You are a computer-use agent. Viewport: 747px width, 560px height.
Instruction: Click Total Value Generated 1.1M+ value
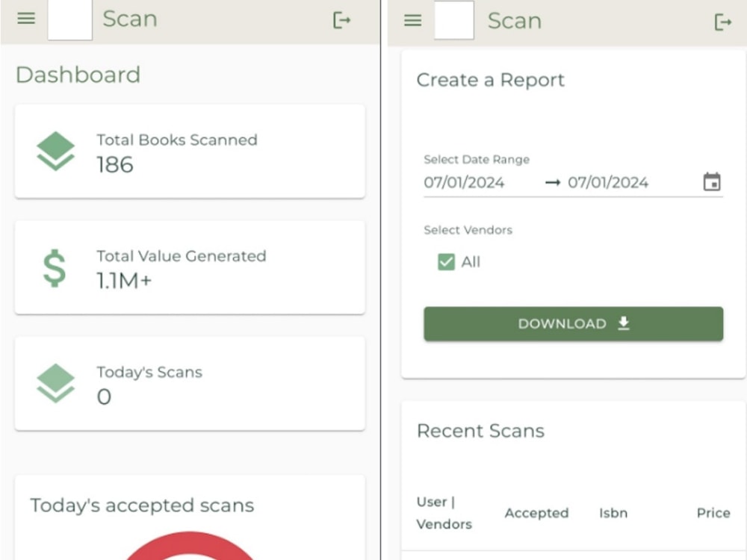click(124, 281)
